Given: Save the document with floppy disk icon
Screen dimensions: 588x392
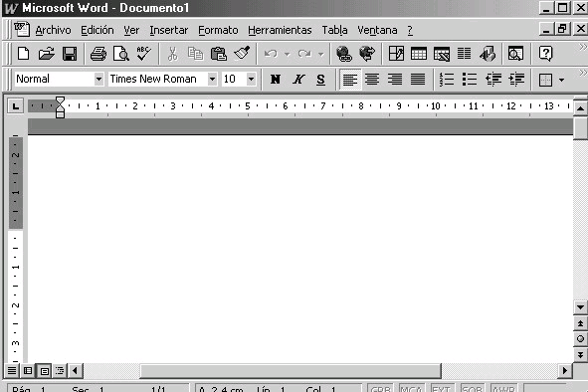Looking at the screenshot, I should 70,54.
